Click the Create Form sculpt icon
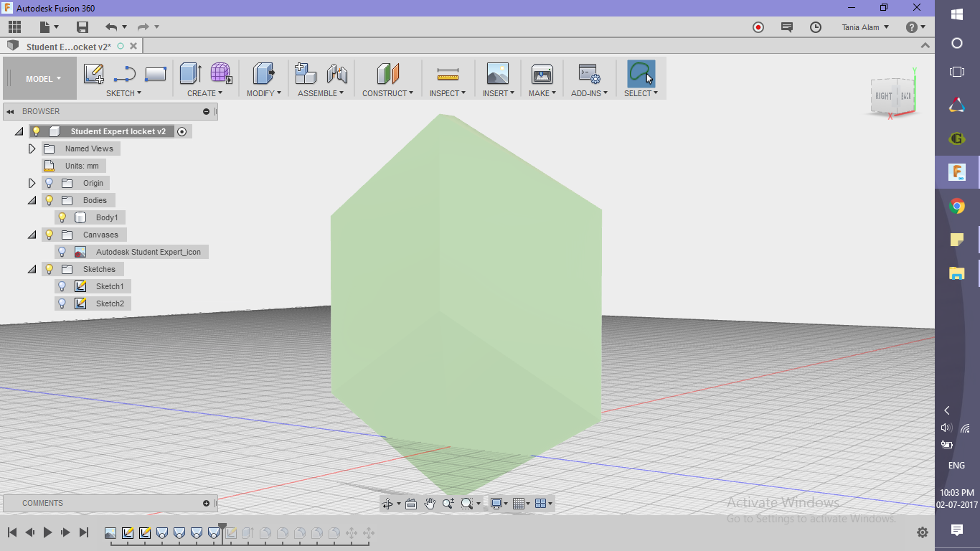The width and height of the screenshot is (980, 551). pyautogui.click(x=221, y=74)
